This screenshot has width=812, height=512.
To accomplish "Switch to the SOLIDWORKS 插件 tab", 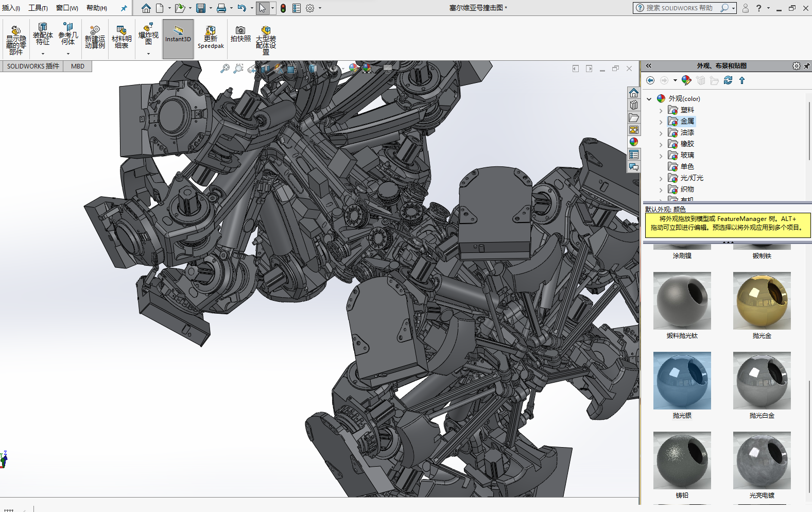I will pos(33,66).
